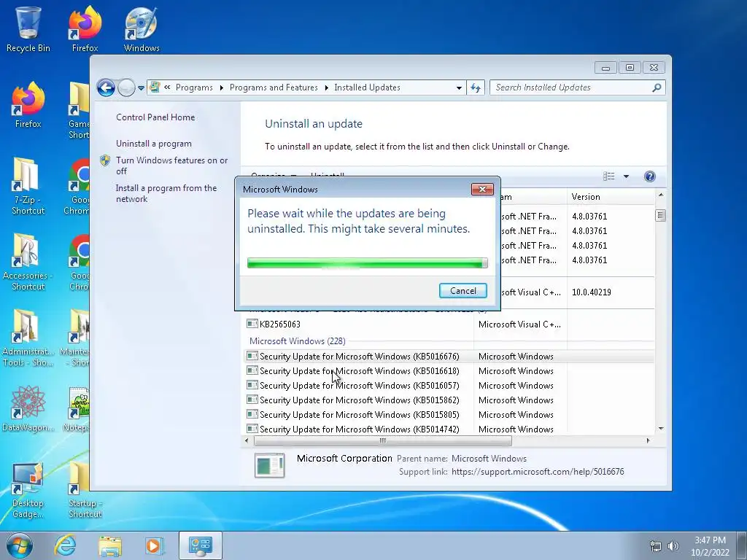This screenshot has width=747, height=560.
Task: Click the vertical scrollbar up arrow
Action: [660, 195]
